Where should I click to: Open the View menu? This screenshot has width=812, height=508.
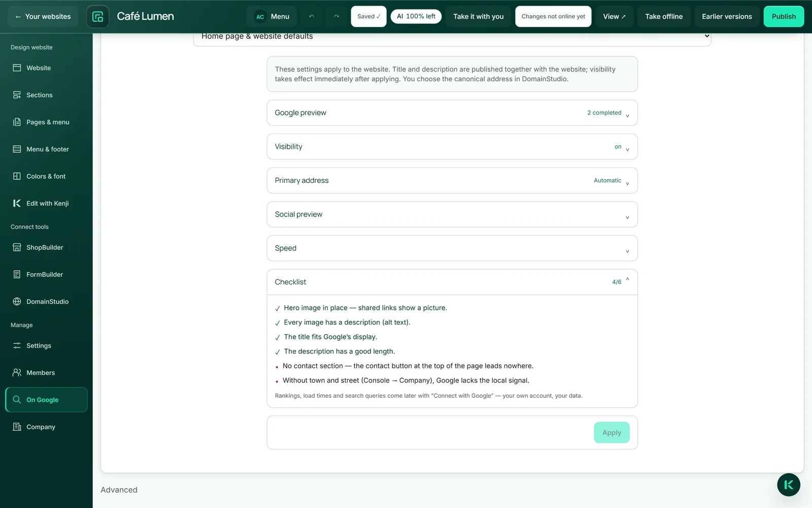(614, 16)
